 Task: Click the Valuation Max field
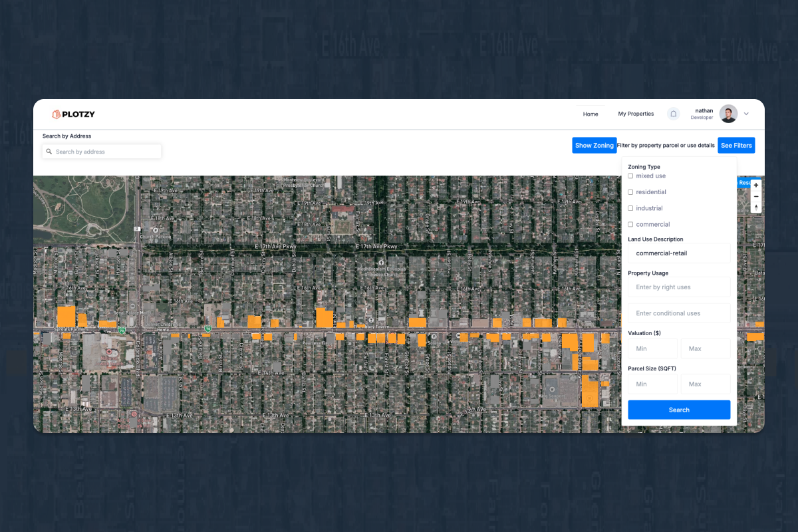pyautogui.click(x=706, y=348)
